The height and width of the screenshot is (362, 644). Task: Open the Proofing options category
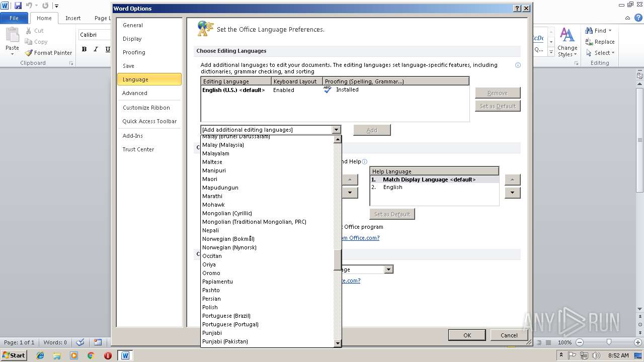pos(149,52)
